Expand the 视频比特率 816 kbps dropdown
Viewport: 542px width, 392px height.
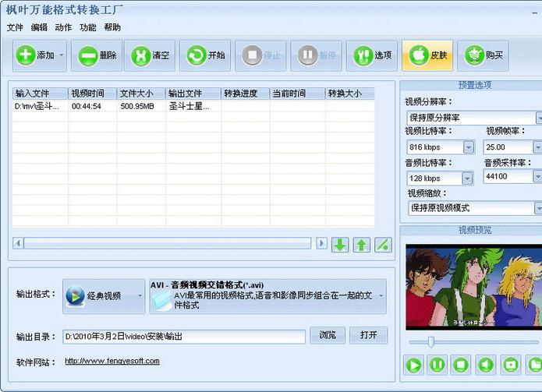tap(469, 147)
